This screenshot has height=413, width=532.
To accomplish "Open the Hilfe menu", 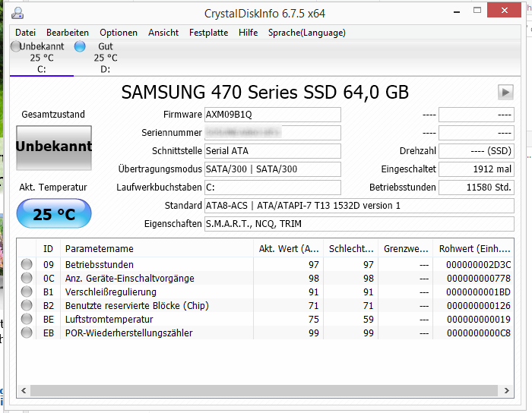I will tap(248, 33).
